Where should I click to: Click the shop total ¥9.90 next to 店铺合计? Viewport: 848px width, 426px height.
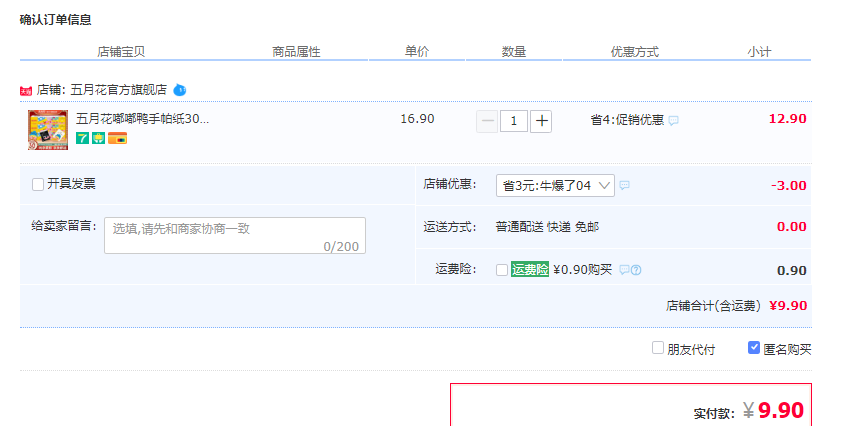pyautogui.click(x=788, y=305)
